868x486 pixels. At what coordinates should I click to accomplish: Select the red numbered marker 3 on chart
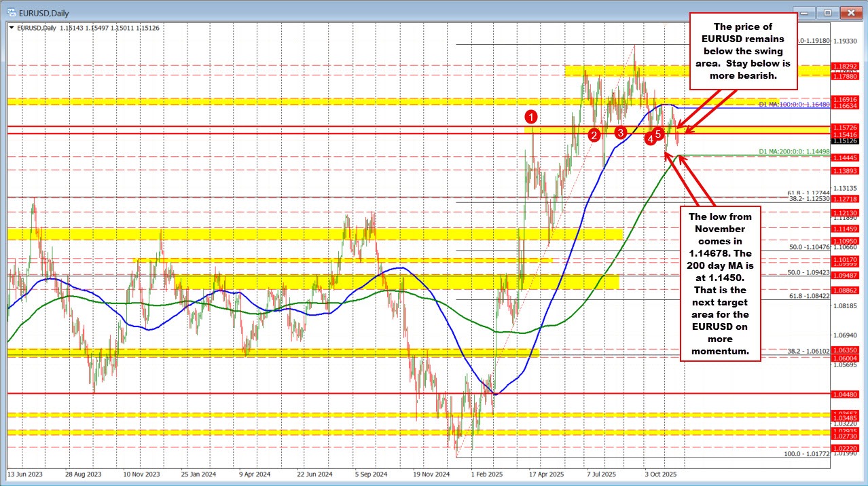coord(619,133)
